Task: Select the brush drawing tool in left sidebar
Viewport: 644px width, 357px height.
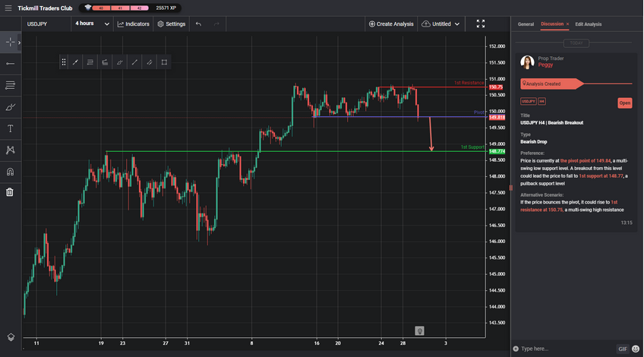Action: tap(11, 107)
